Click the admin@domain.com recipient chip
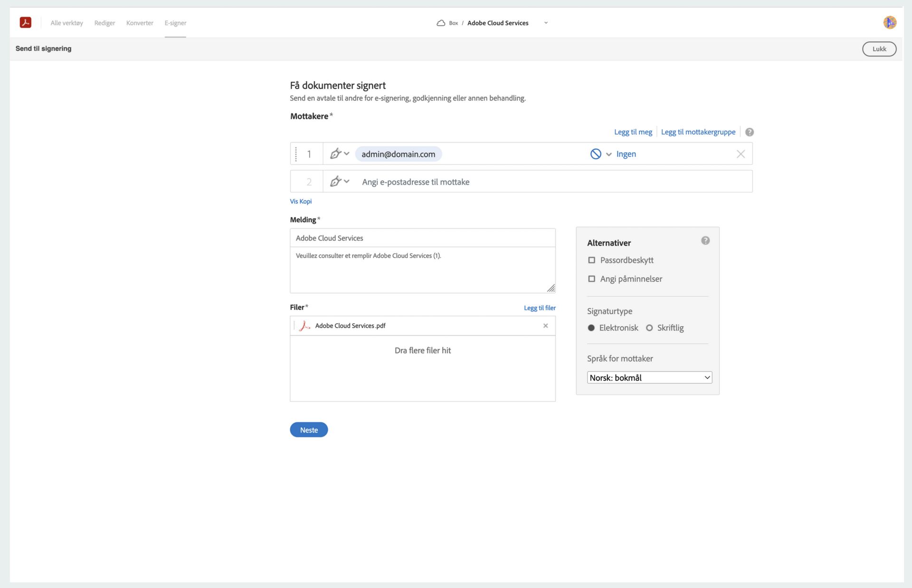This screenshot has width=912, height=588. coord(399,154)
